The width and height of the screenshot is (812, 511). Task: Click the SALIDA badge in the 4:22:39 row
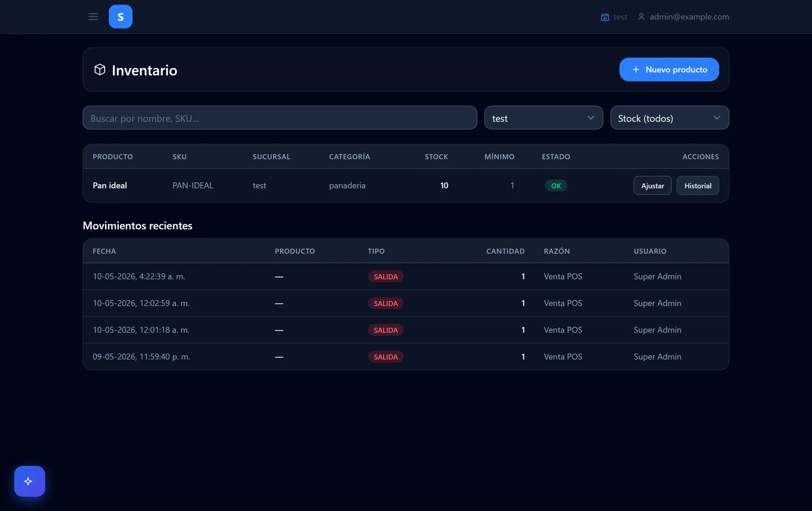(x=386, y=276)
